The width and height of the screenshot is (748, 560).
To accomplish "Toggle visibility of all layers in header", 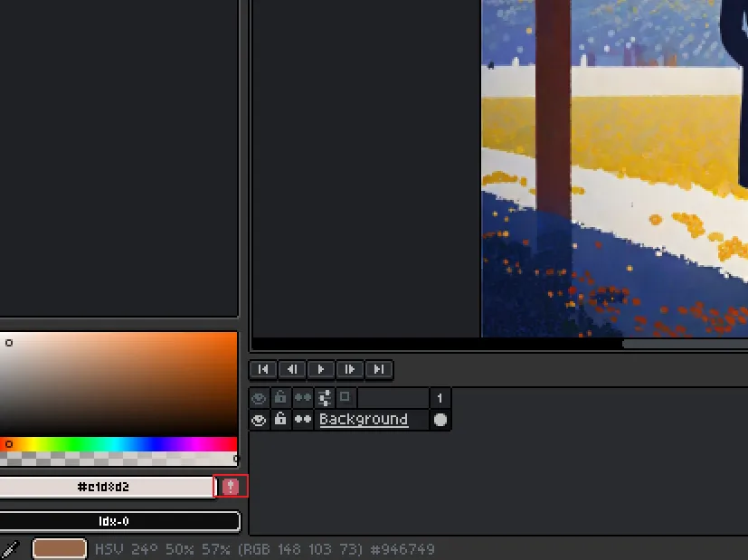I will click(x=260, y=398).
